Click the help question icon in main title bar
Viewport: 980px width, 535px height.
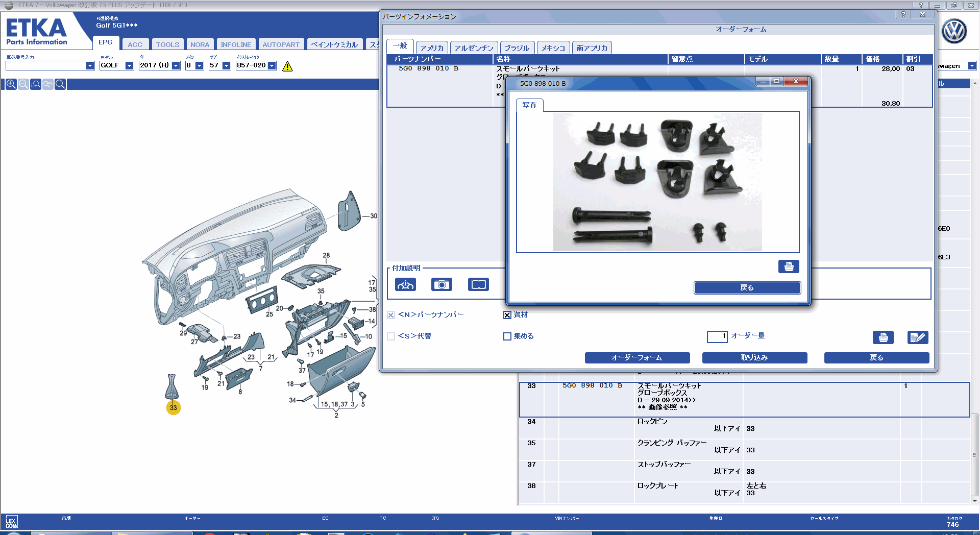[920, 5]
